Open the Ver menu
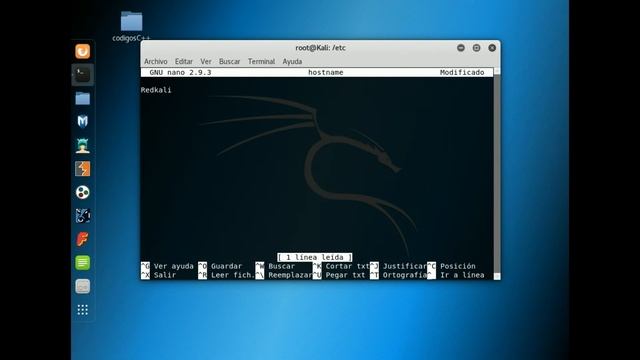The height and width of the screenshot is (360, 640). click(x=206, y=62)
